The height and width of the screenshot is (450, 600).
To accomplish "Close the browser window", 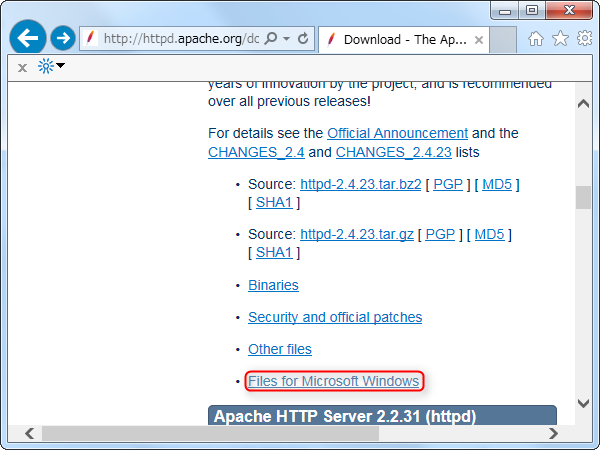I will pos(569,10).
